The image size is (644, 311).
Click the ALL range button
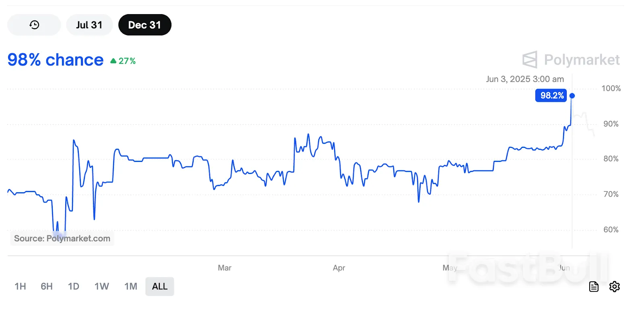[x=159, y=286]
